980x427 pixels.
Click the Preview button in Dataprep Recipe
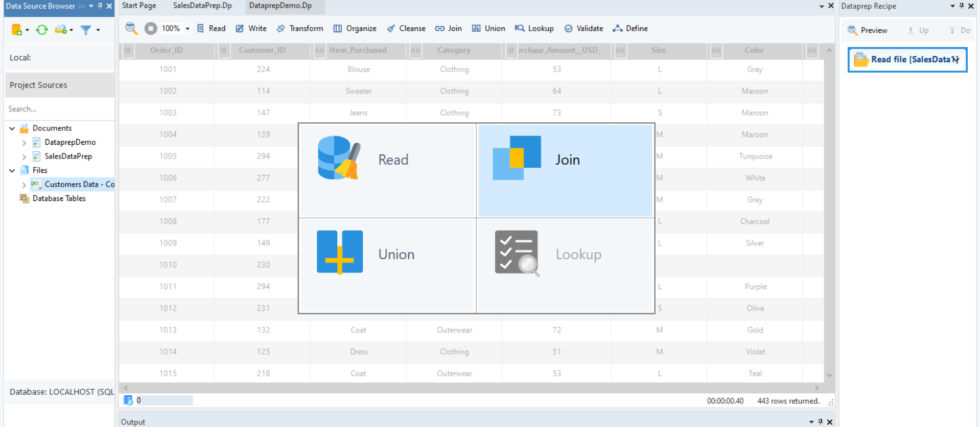tap(868, 30)
